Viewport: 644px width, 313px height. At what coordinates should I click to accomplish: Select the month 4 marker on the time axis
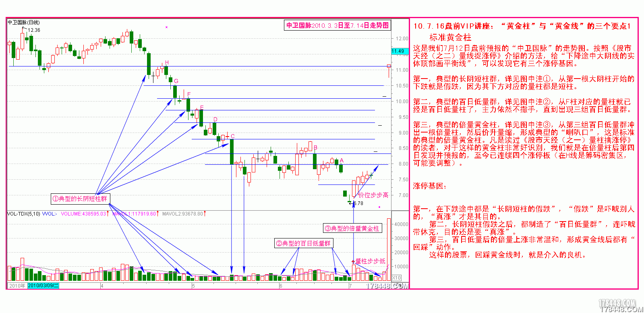[102, 286]
